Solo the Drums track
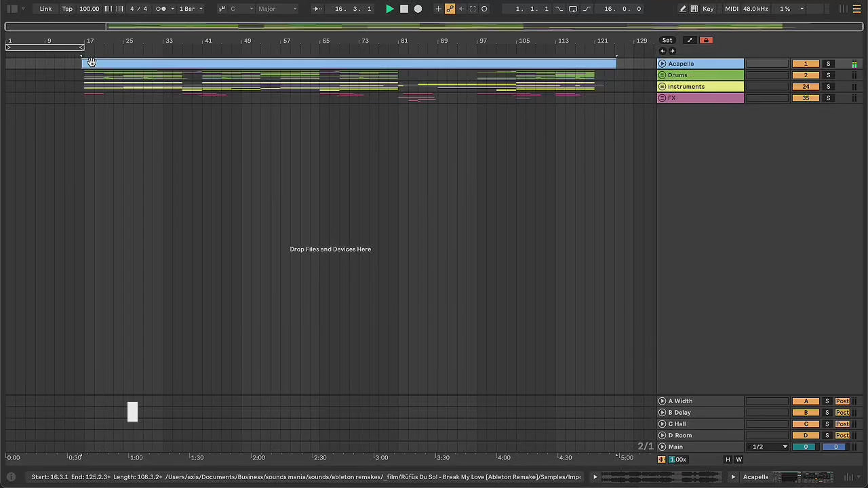This screenshot has height=488, width=868. (828, 75)
